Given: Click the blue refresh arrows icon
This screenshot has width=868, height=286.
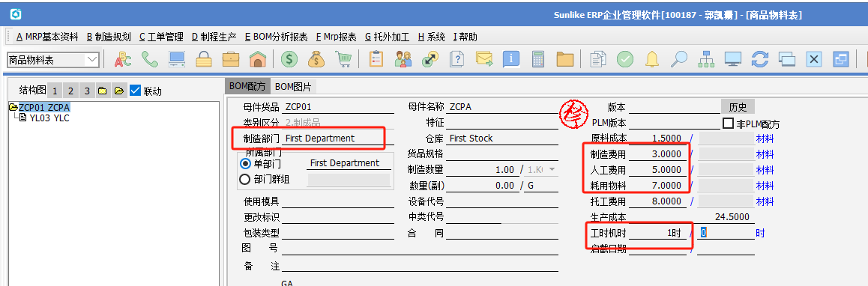Looking at the screenshot, I should tap(760, 59).
